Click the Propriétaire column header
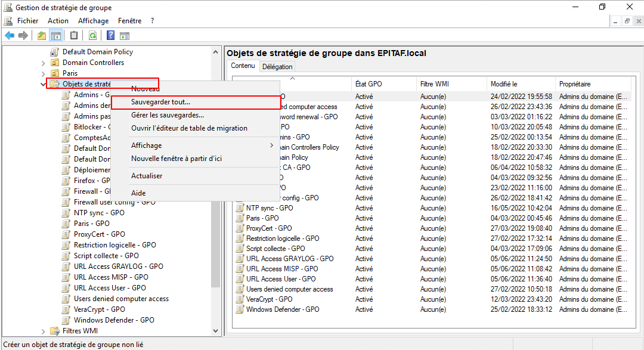 [575, 84]
